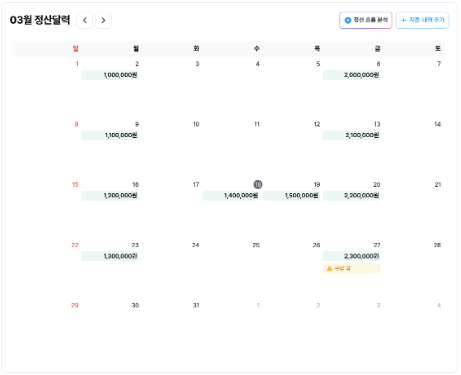Open the 1,300,000원 entry on the 23rd

coord(110,256)
